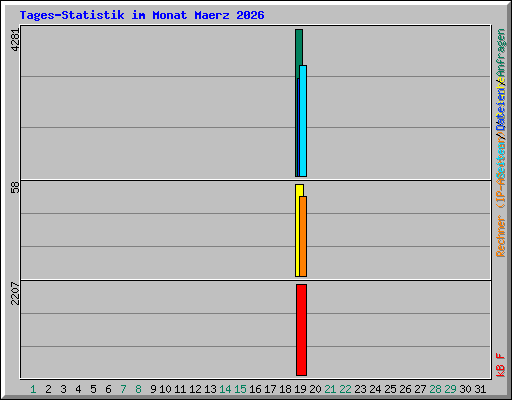The height and width of the screenshot is (400, 512).
Task: Click day label 16 on the x-axis
Action: (255, 389)
